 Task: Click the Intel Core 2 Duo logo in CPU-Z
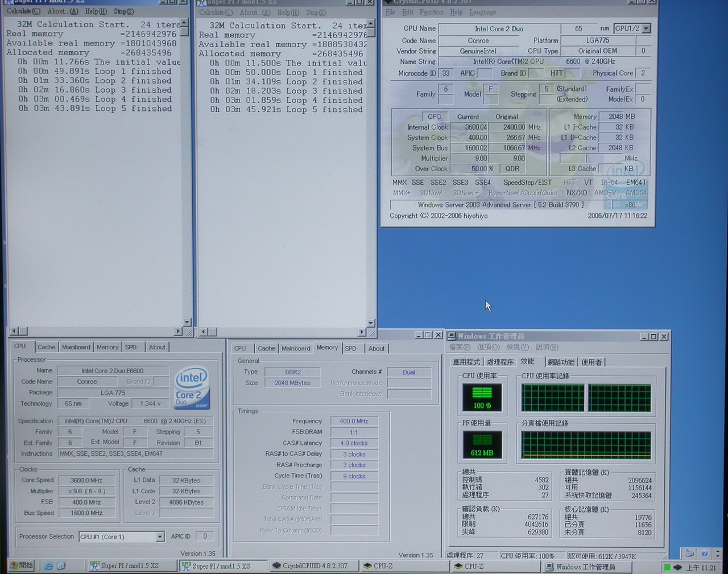click(192, 387)
